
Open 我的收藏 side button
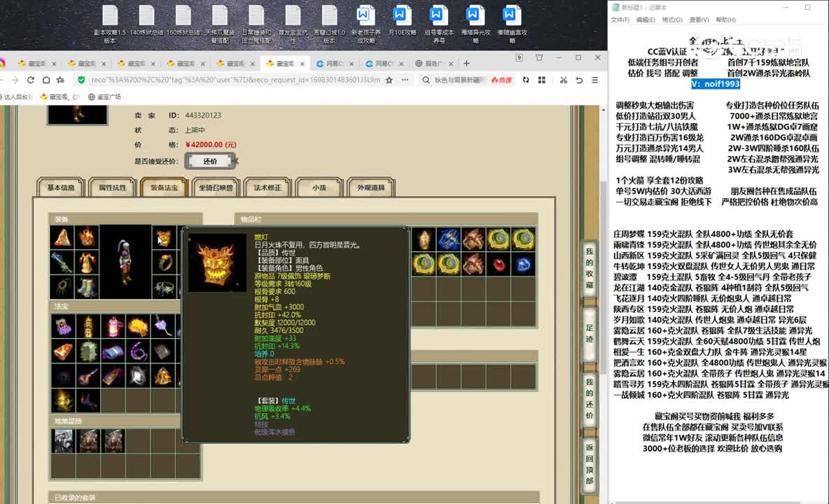coord(590,268)
